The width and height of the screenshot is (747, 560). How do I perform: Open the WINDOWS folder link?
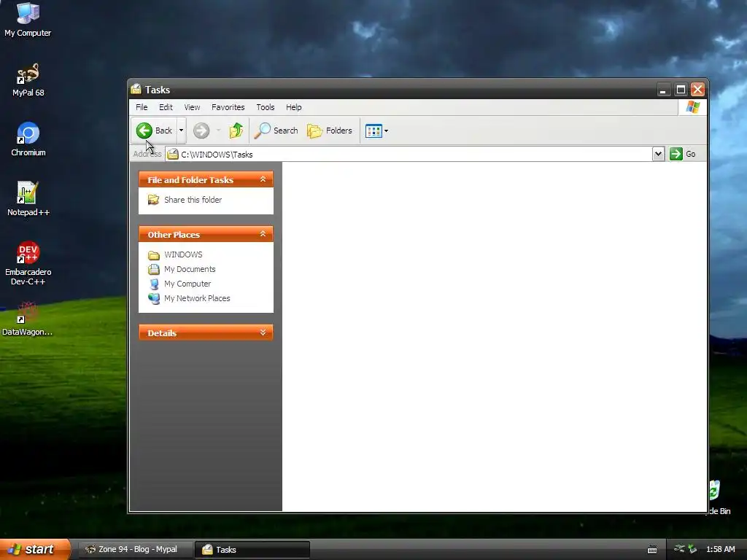183,254
